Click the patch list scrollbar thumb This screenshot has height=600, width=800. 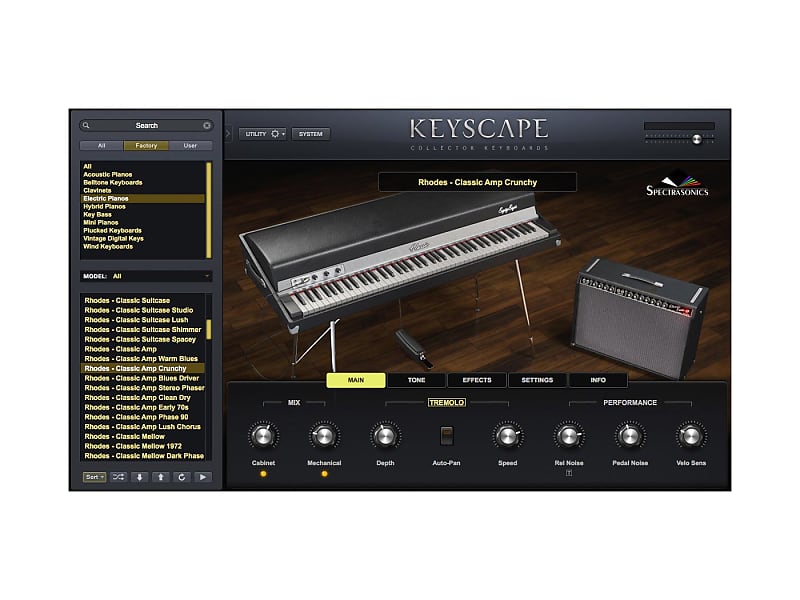coord(208,330)
